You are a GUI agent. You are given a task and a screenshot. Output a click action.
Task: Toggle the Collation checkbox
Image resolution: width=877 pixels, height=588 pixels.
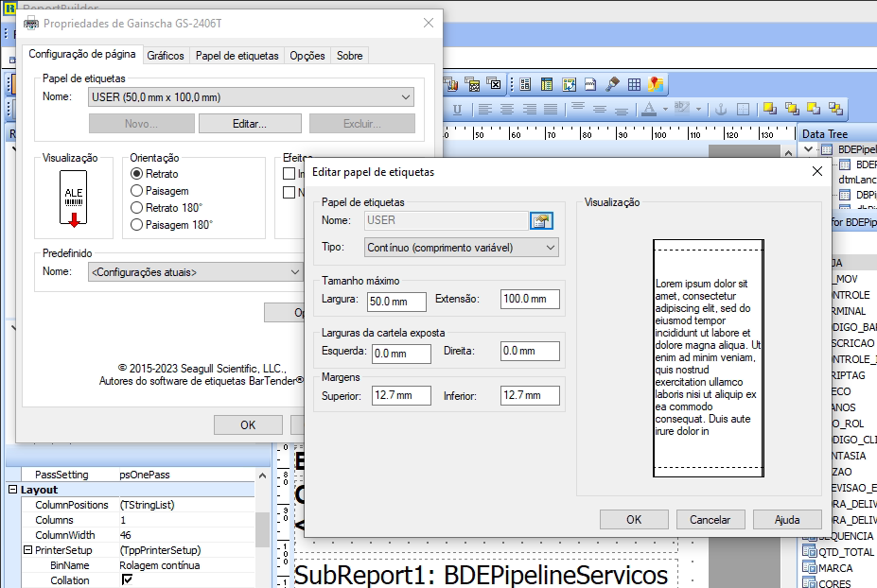click(127, 580)
